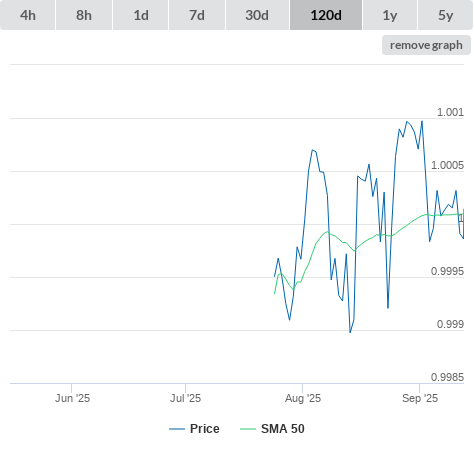Click the Jul '25 x-axis label
The image size is (474, 455).
(x=186, y=398)
